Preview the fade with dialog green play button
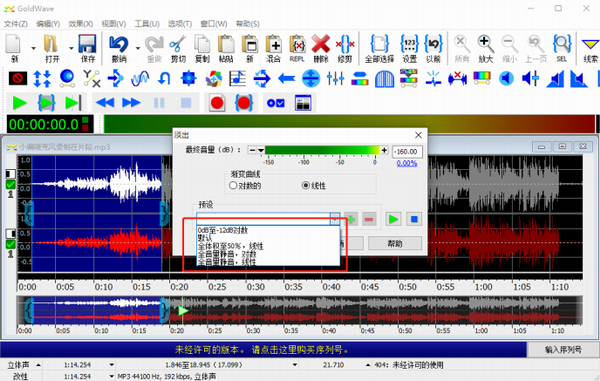 click(x=393, y=219)
